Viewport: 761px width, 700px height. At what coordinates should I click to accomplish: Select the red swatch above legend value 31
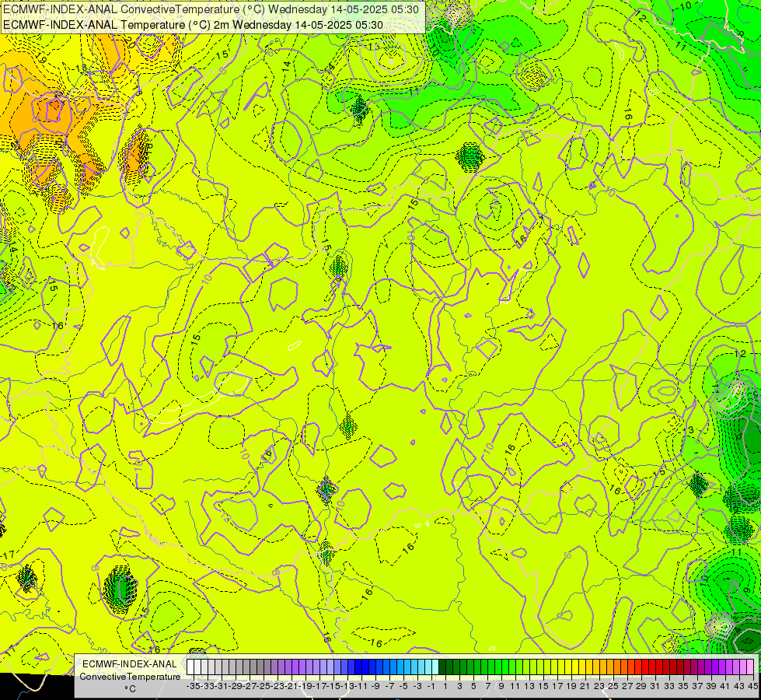[652, 667]
